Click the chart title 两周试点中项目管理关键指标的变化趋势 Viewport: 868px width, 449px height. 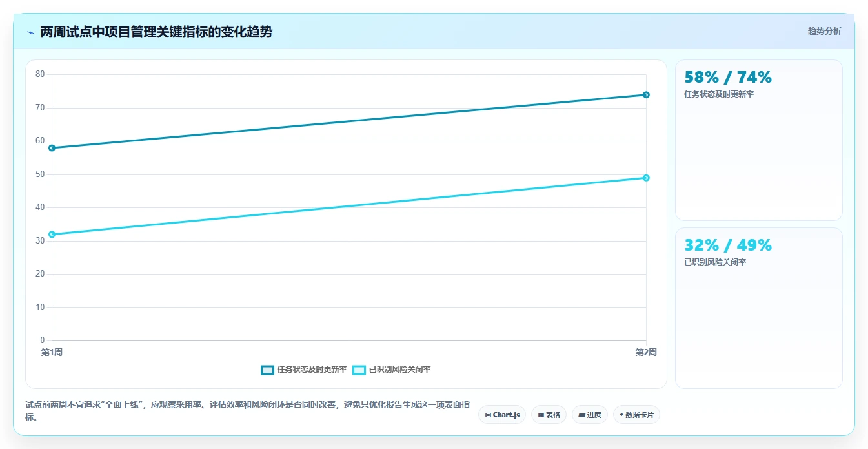156,32
